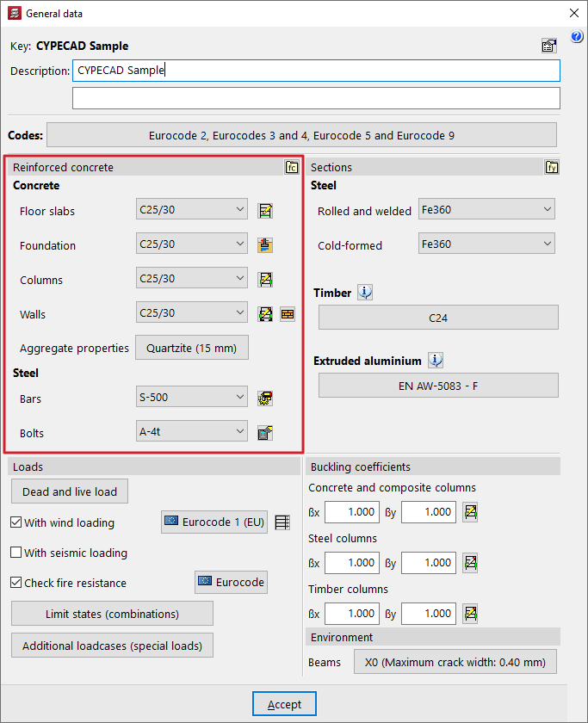This screenshot has width=588, height=723.
Task: Open Limit states (combinations)
Action: [112, 614]
